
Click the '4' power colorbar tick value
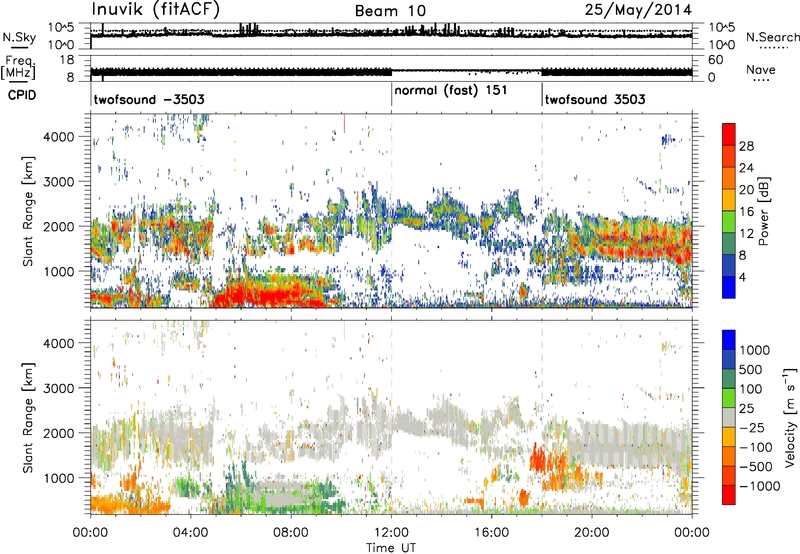click(743, 277)
